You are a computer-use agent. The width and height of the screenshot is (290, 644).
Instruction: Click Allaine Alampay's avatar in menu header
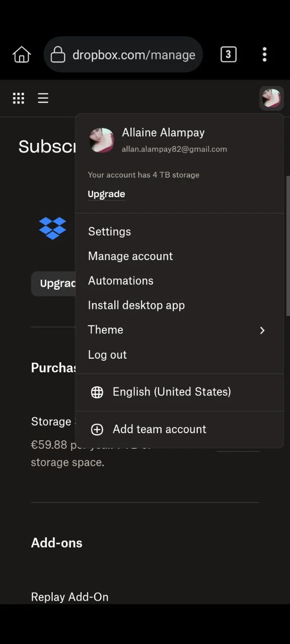pyautogui.click(x=102, y=140)
